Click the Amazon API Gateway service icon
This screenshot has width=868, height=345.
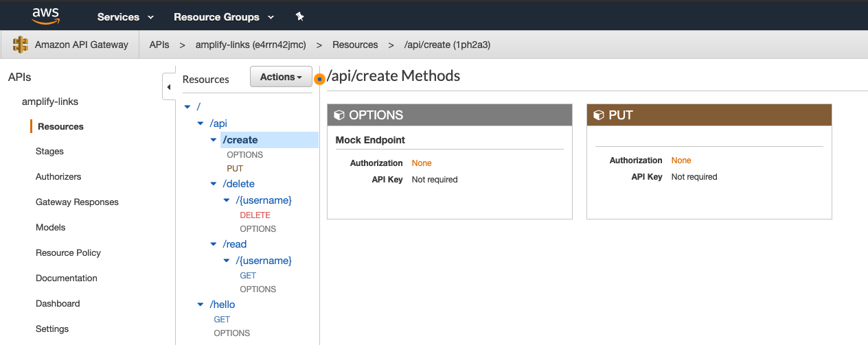[21, 45]
